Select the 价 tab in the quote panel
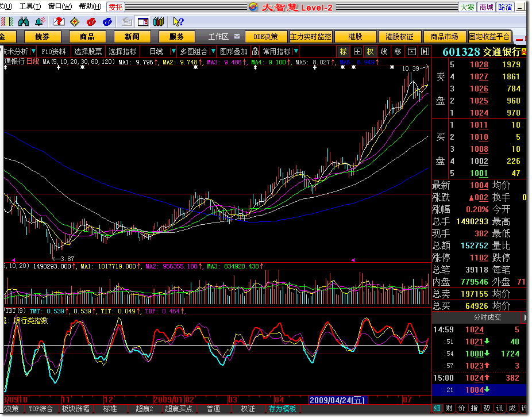Image resolution: width=532 pixels, height=418 pixels. (x=461, y=408)
